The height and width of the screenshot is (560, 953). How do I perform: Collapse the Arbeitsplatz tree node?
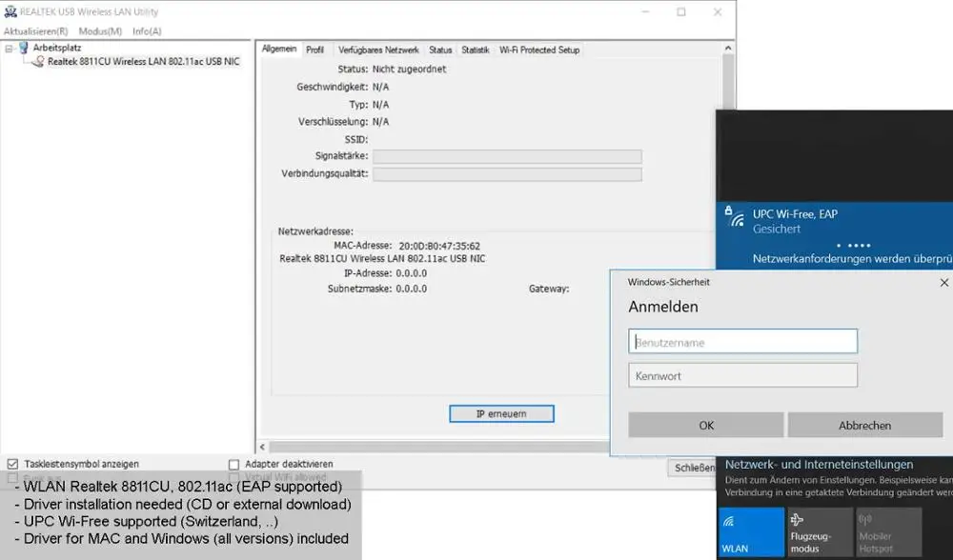point(9,48)
